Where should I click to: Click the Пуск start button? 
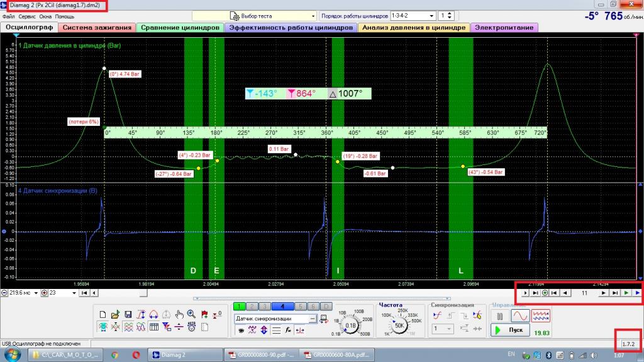point(509,330)
